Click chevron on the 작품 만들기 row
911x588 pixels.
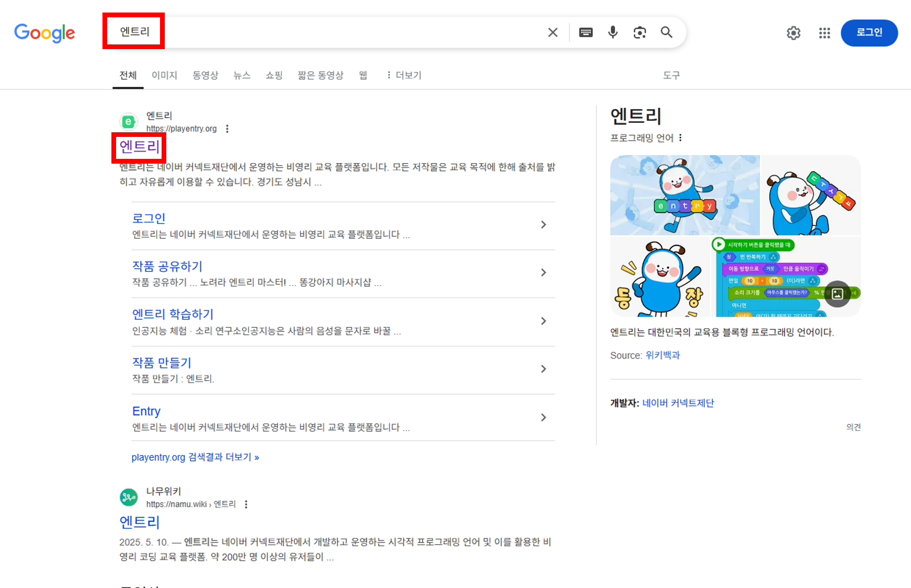[x=543, y=369]
